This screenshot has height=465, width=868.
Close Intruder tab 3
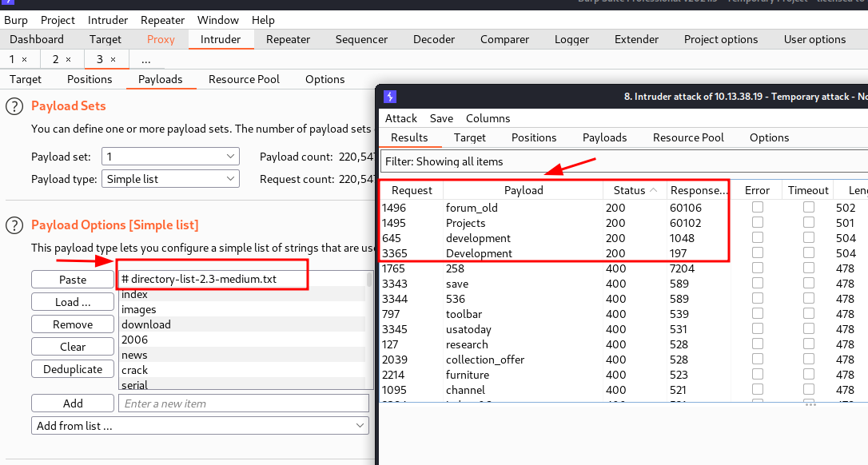point(113,59)
